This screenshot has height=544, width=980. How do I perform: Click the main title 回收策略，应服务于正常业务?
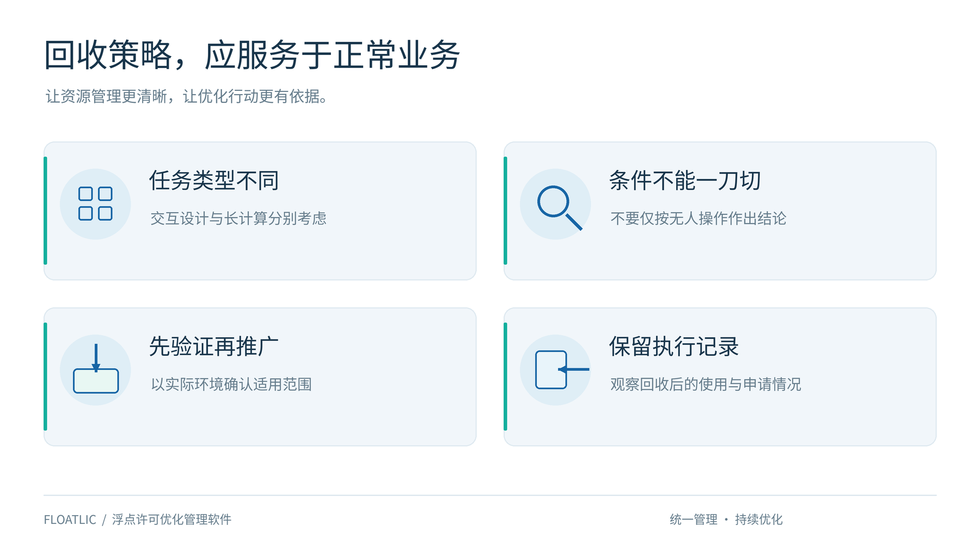coord(252,55)
